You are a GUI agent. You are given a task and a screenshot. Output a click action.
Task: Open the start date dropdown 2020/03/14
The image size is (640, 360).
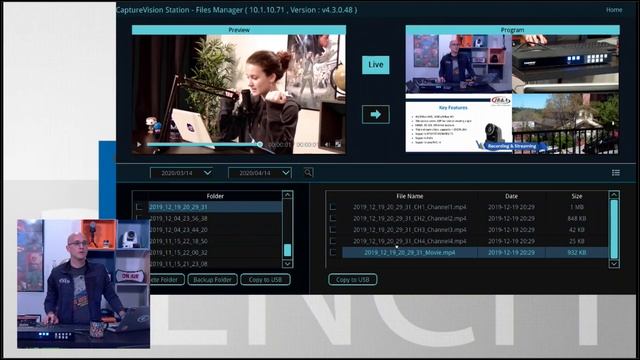(x=182, y=173)
